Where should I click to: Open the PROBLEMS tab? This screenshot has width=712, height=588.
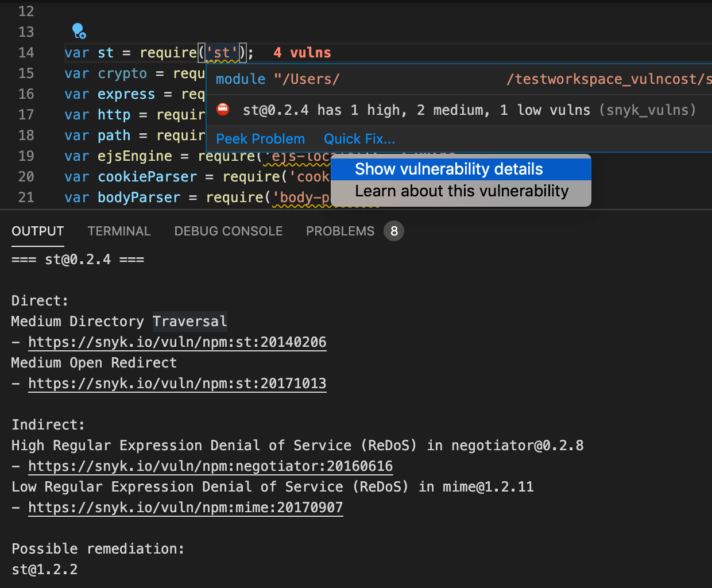click(340, 231)
